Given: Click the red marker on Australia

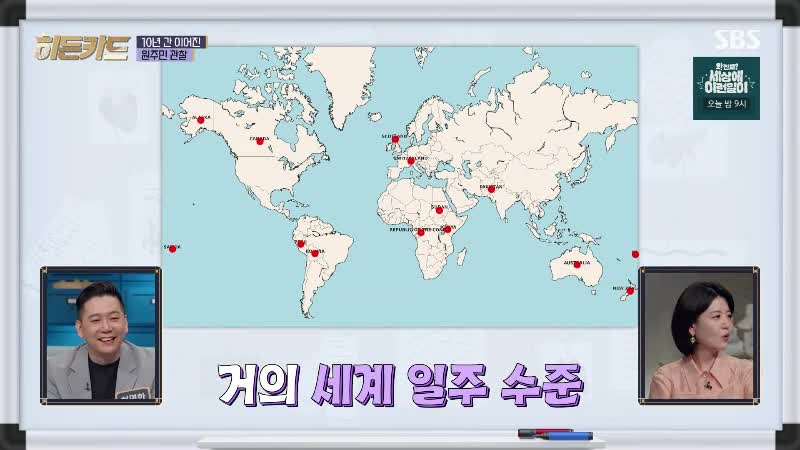Looking at the screenshot, I should 577,265.
